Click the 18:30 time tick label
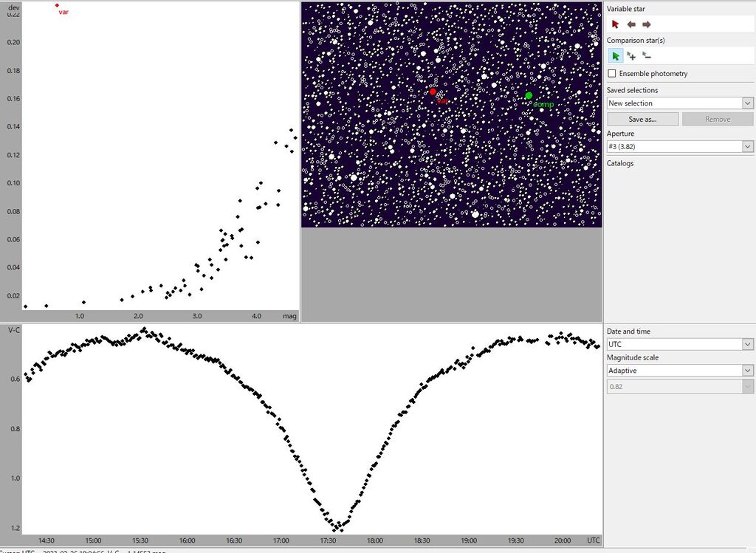The height and width of the screenshot is (553, 756). 422,540
